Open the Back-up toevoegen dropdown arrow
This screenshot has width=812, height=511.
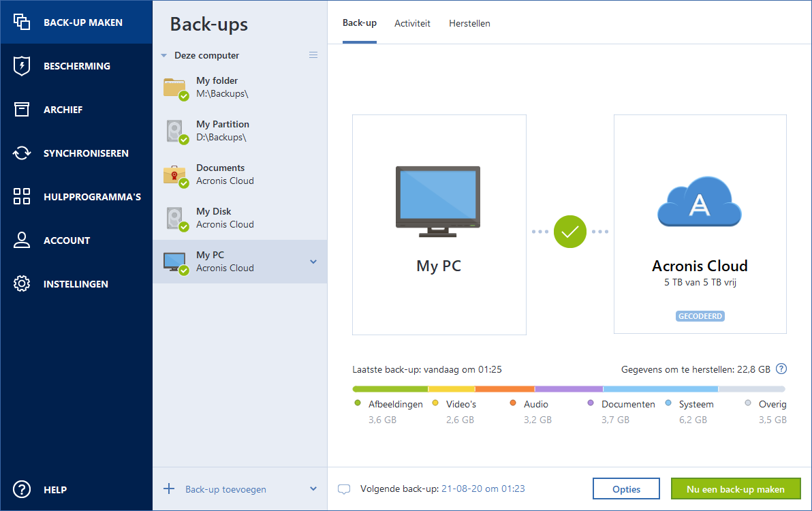coord(313,489)
